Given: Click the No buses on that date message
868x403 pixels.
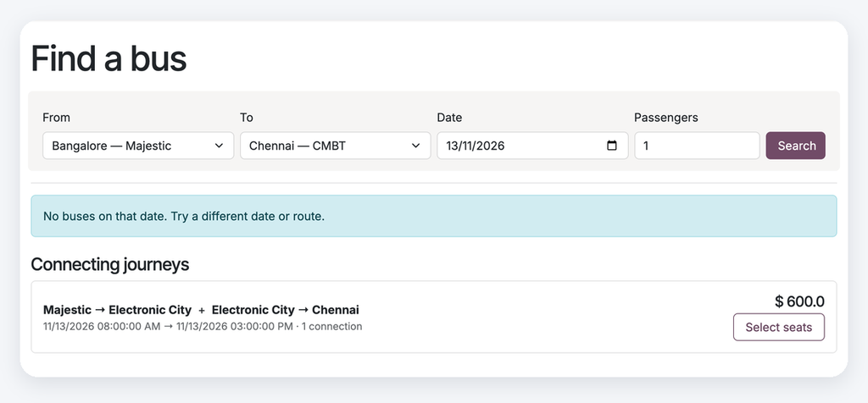Looking at the screenshot, I should tap(433, 216).
